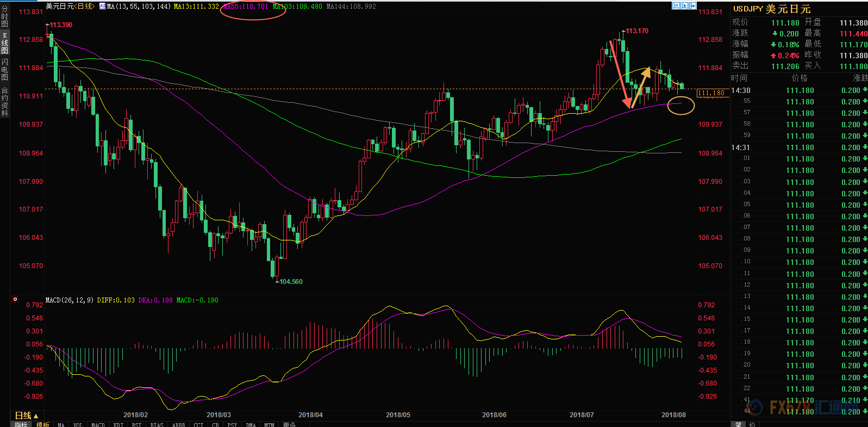
Task: Open the 分时图 intraday chart tab
Action: [5, 16]
